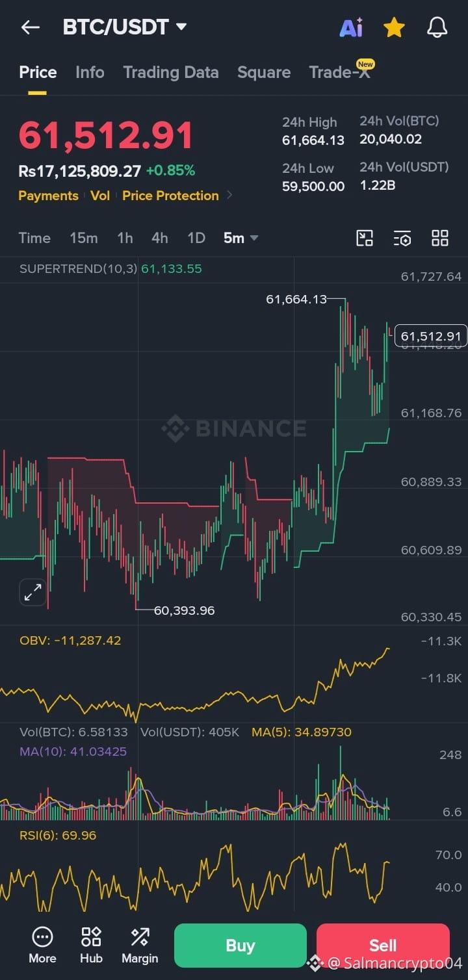
Task: Switch to the Info tab
Action: point(90,72)
